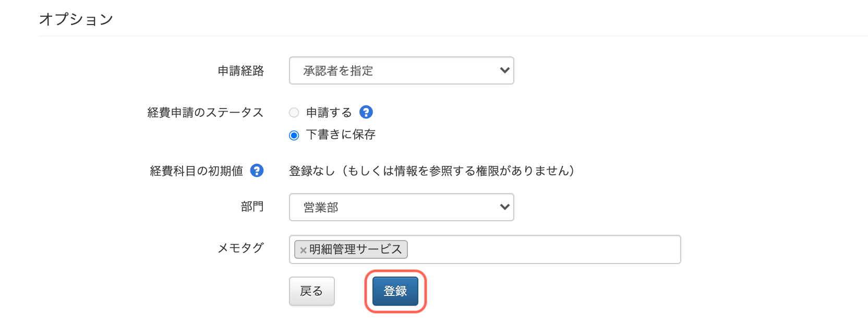This screenshot has height=335, width=868.
Task: Click the chevron arrow of 申請経路 select
Action: pos(504,70)
